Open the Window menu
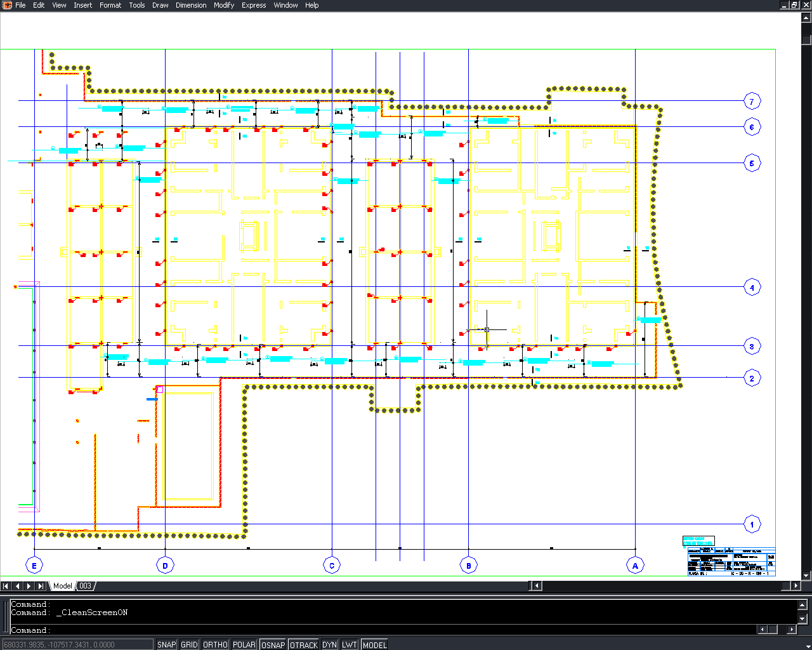Screen dimensions: 812x650 tap(285, 5)
